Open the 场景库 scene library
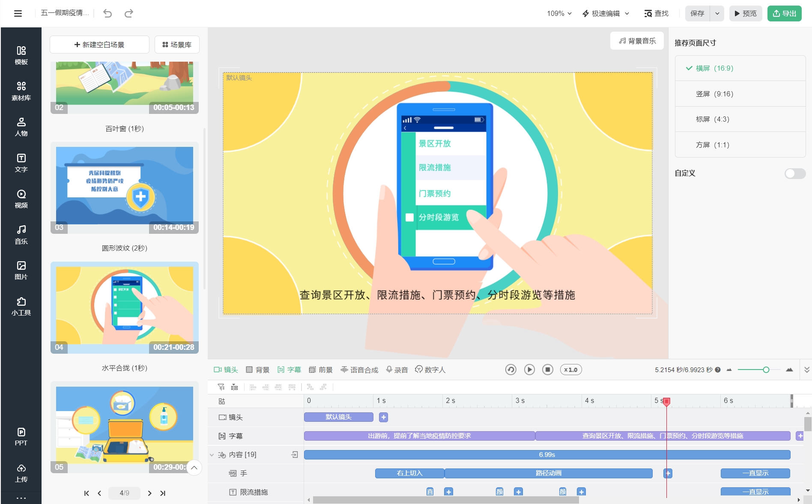This screenshot has height=504, width=812. click(177, 45)
